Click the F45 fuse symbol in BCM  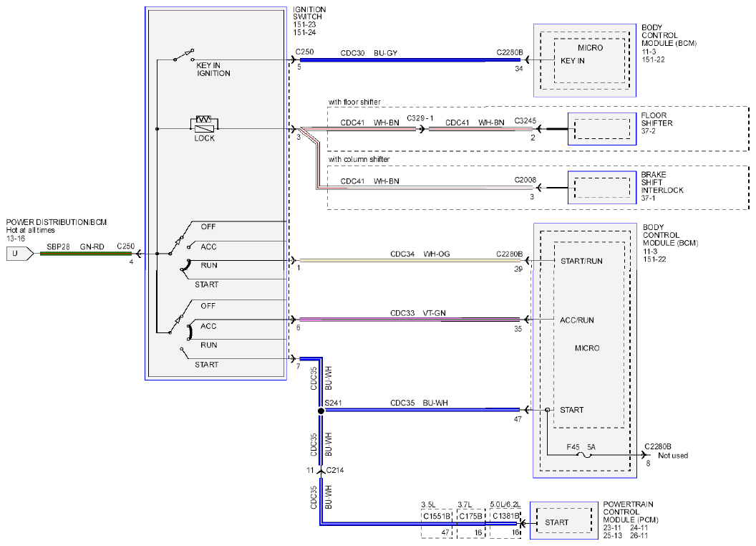584,455
